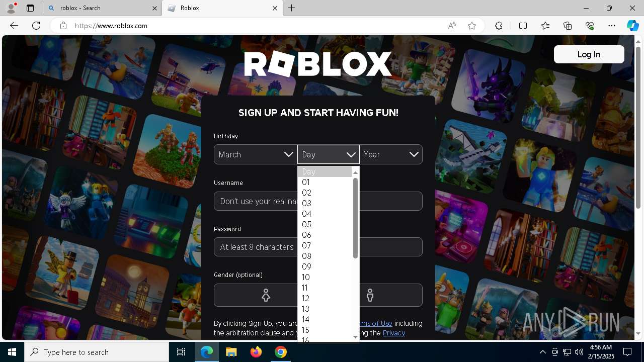Focus the Username input field
The image size is (644, 362).
[318, 201]
